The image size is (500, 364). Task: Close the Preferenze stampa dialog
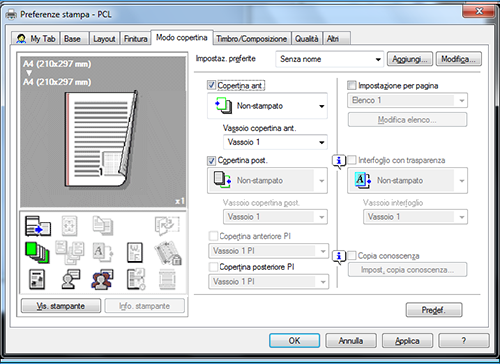click(478, 11)
